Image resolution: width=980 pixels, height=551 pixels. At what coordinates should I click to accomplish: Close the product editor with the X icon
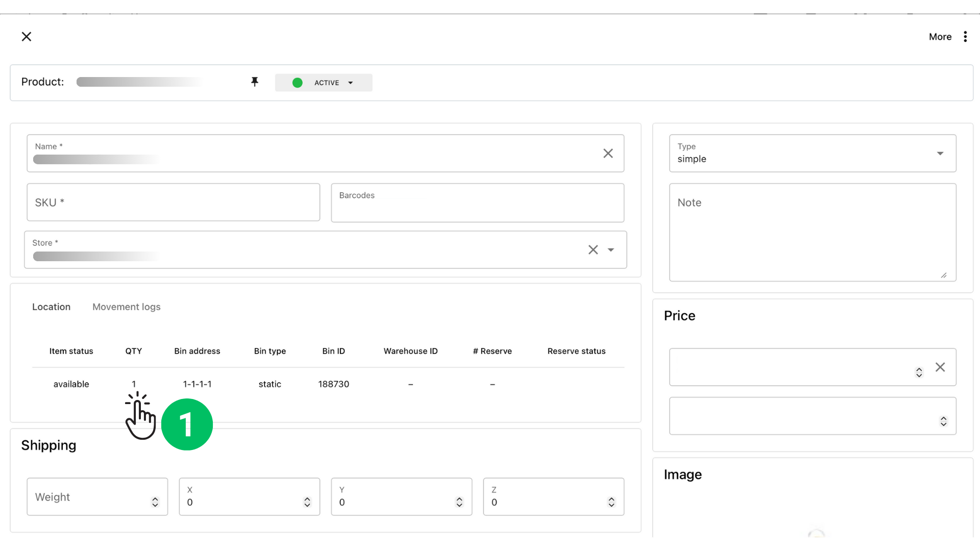27,36
